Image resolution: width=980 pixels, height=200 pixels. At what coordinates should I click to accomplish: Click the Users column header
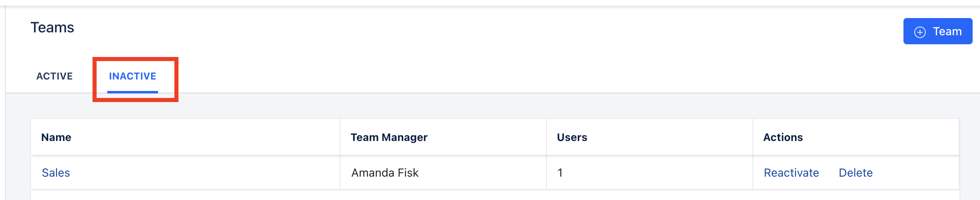click(572, 137)
